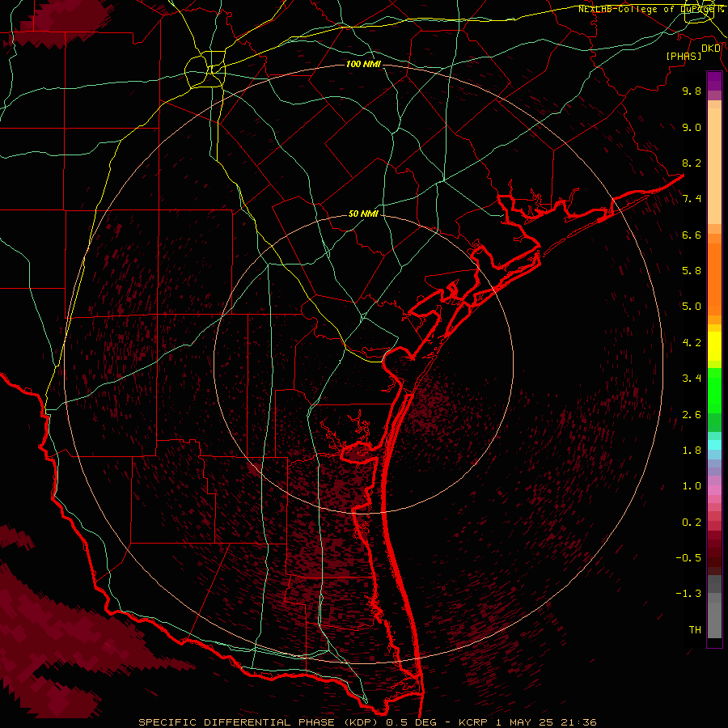Screen dimensions: 728x728
Task: Click the Specific Differential Phase KCRP caption
Action: (x=368, y=722)
